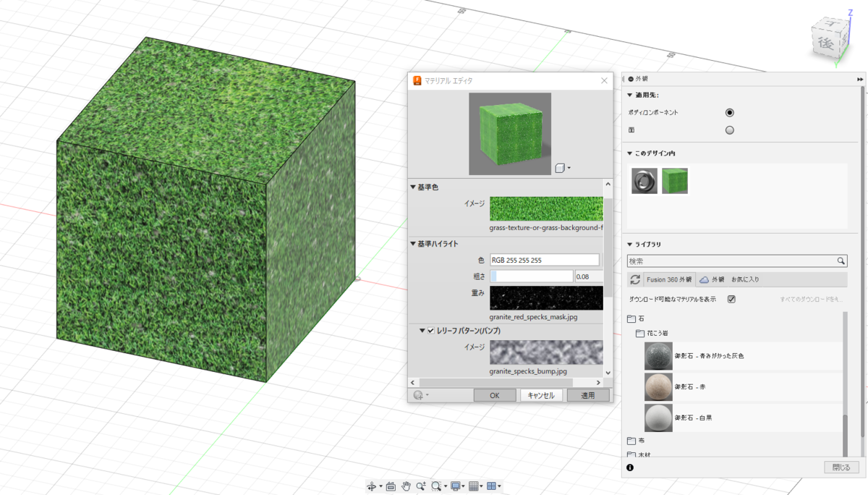The image size is (868, 495).
Task: Select the Orbit tool in navigation bar
Action: click(x=371, y=486)
